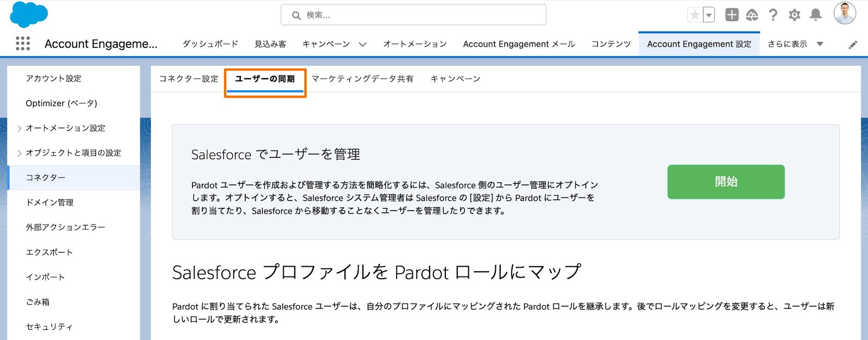Select Optimizer (ベータ) in sidebar
Image resolution: width=868 pixels, height=340 pixels.
(61, 103)
